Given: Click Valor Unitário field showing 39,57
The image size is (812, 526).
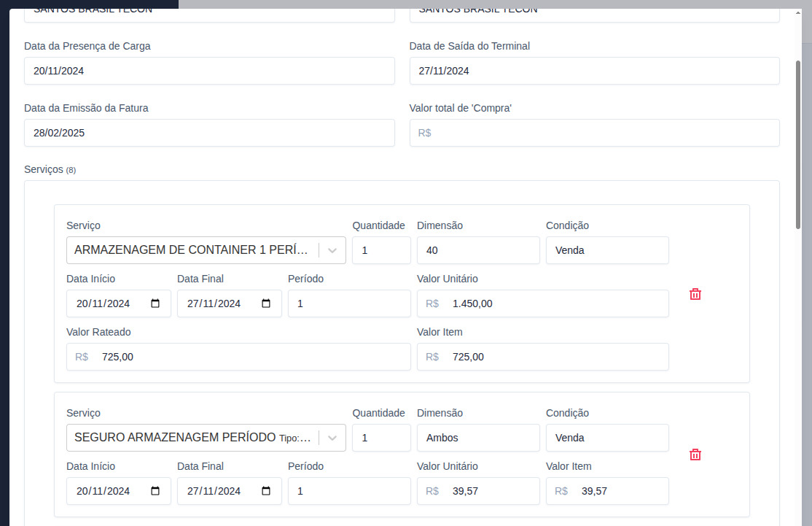Looking at the screenshot, I should coord(478,491).
